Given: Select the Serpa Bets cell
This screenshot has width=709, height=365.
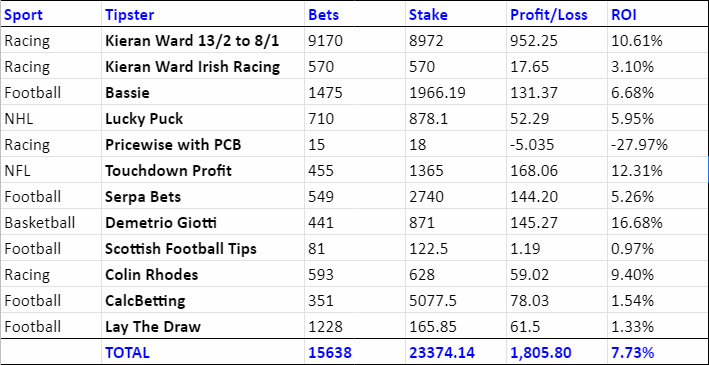Looking at the screenshot, I should (203, 197).
